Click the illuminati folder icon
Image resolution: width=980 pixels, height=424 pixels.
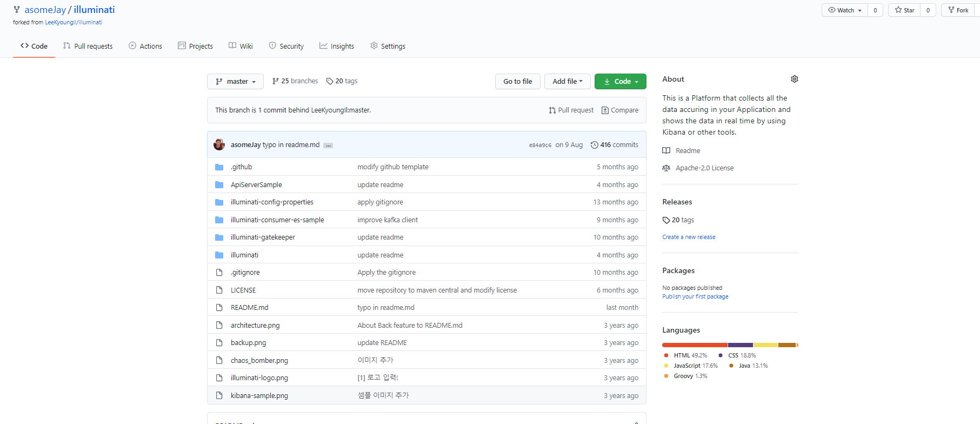click(219, 255)
